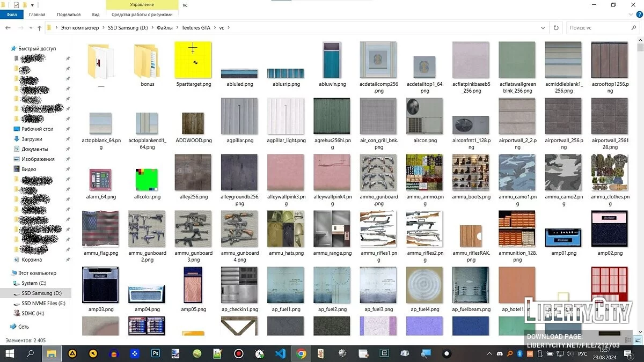This screenshot has height=362, width=644.
Task: Click the Properties icon in quick access toolbar
Action: point(16,5)
